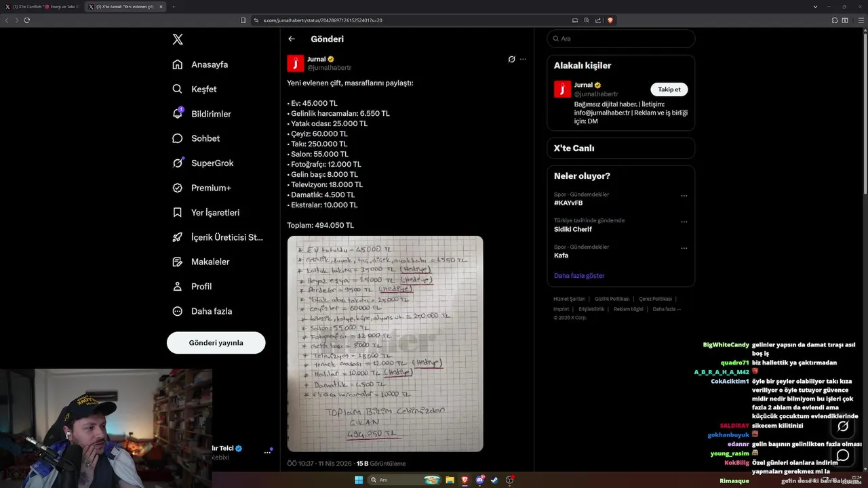Image resolution: width=868 pixels, height=488 pixels.
Task: Open Premium+ badge icon in sidebar
Action: [178, 188]
